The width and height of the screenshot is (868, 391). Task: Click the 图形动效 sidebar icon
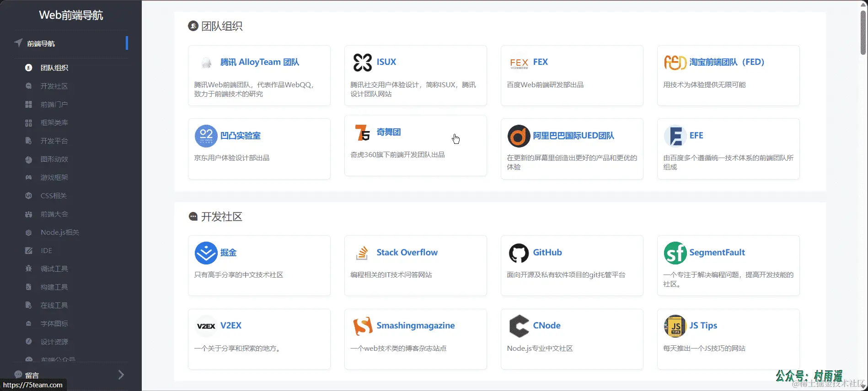(x=29, y=159)
